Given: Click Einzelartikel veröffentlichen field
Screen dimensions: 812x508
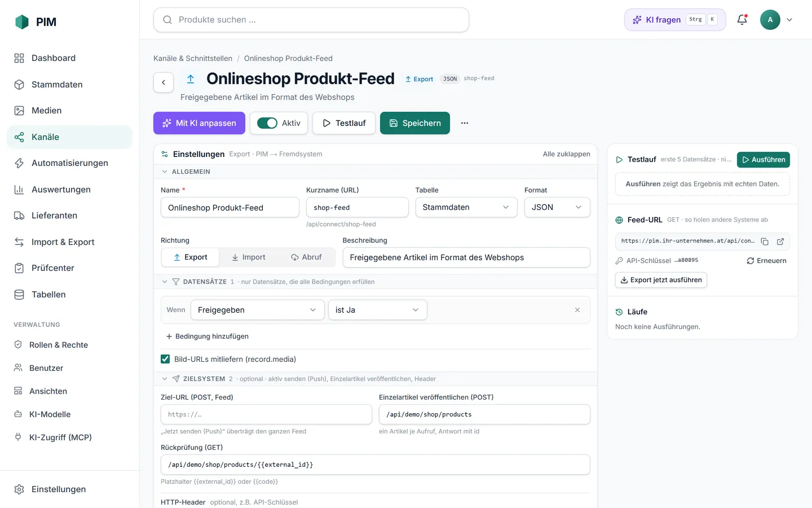Looking at the screenshot, I should pyautogui.click(x=484, y=414).
